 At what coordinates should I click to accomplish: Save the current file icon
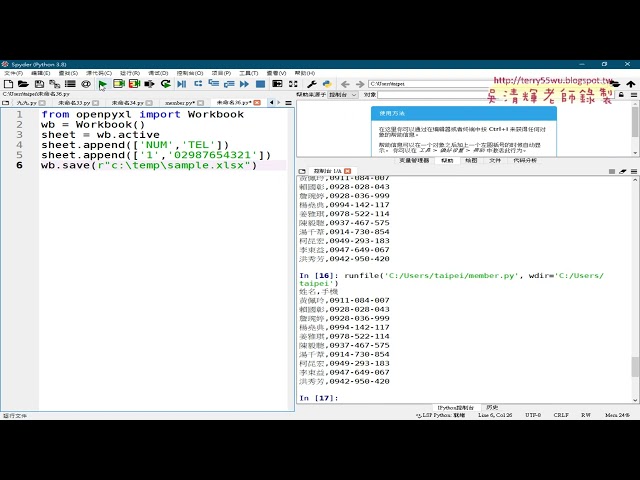[39, 84]
